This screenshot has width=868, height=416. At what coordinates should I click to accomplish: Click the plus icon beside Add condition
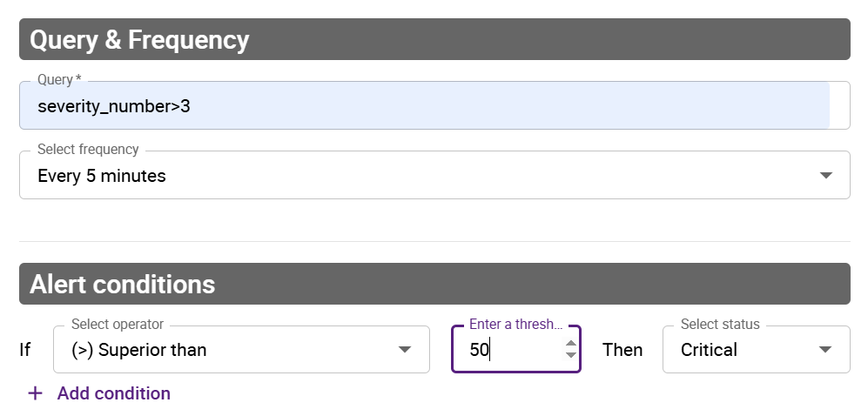[x=35, y=393]
